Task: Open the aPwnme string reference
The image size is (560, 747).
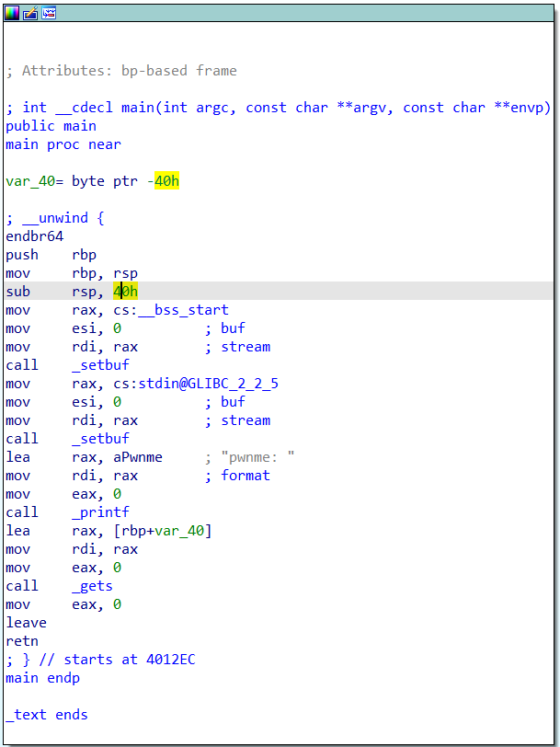Action: 138,457
